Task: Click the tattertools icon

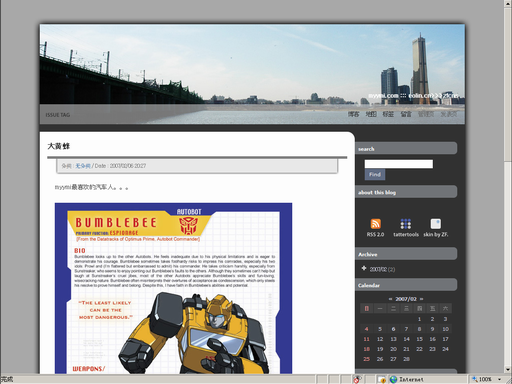Action: click(405, 224)
